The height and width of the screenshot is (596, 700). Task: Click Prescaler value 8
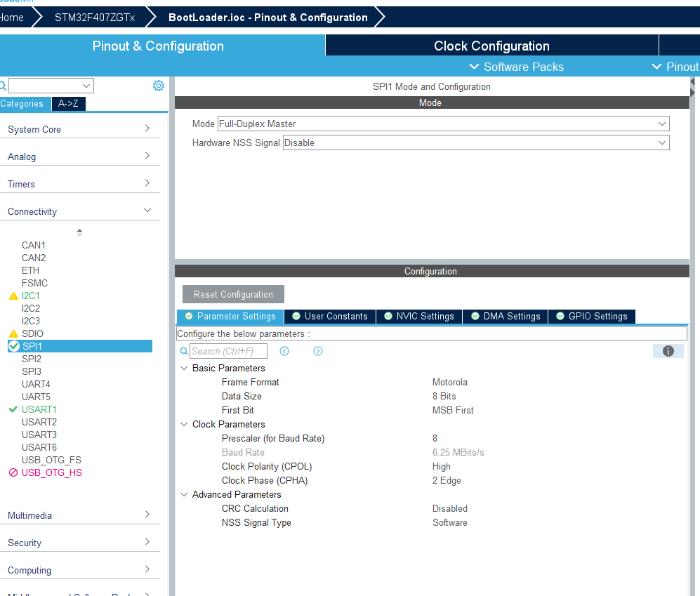(435, 439)
